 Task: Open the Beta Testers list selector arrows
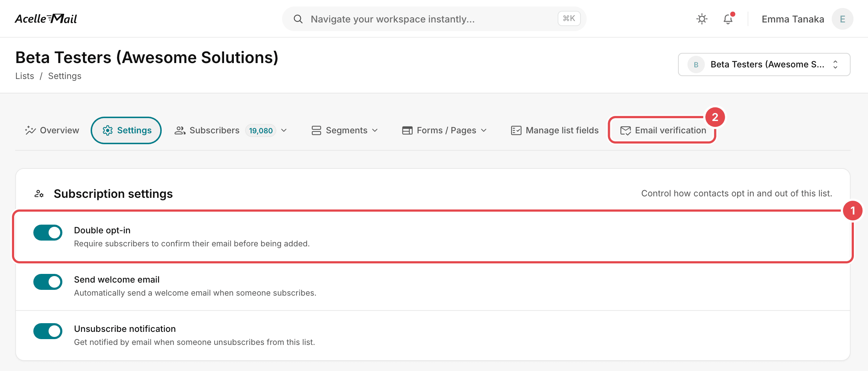835,64
